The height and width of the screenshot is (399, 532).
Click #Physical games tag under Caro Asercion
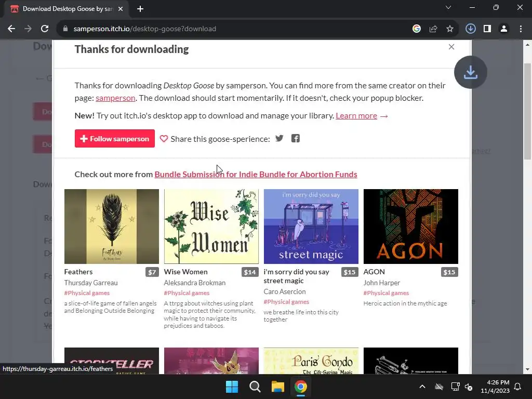click(x=286, y=302)
